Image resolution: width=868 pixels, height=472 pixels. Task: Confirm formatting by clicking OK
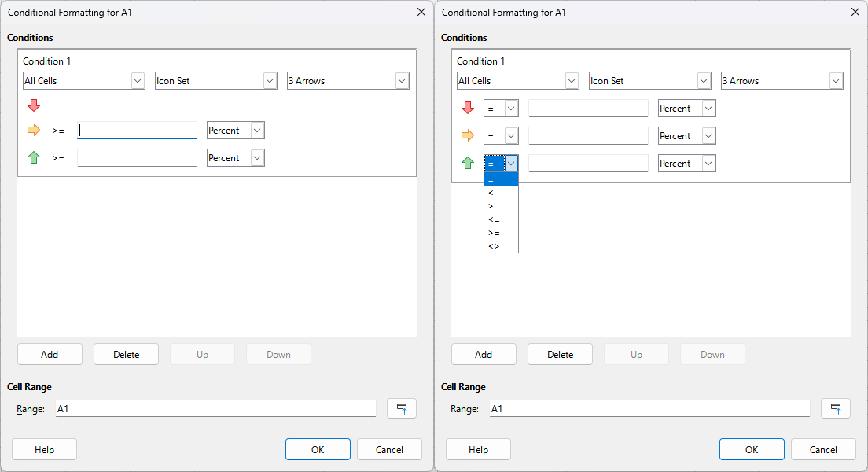[318, 449]
